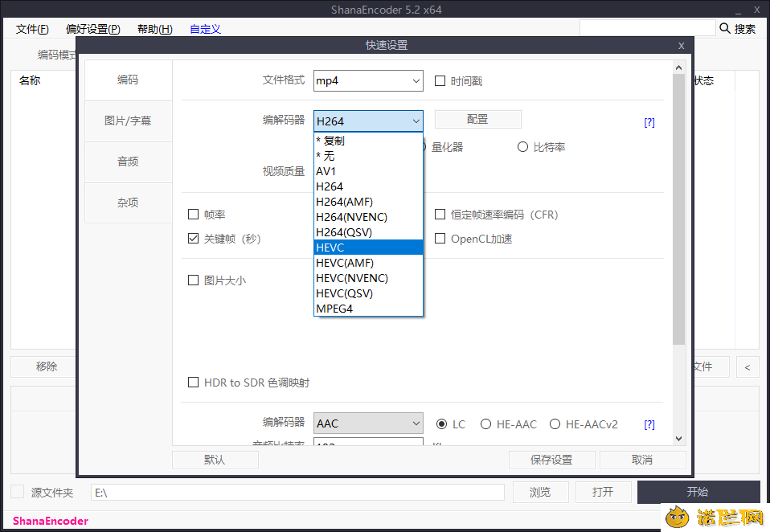Select the HE-AACv2 radio option
The height and width of the screenshot is (532, 770).
(x=555, y=424)
